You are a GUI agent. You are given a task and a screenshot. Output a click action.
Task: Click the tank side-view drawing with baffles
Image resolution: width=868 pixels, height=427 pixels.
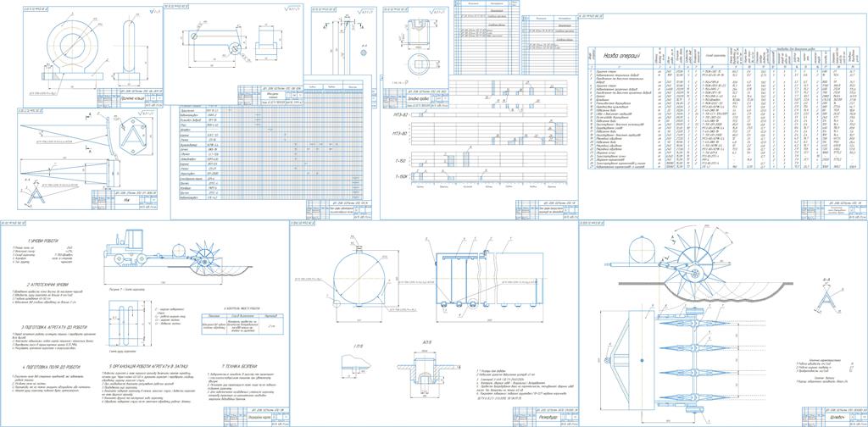coord(489,277)
